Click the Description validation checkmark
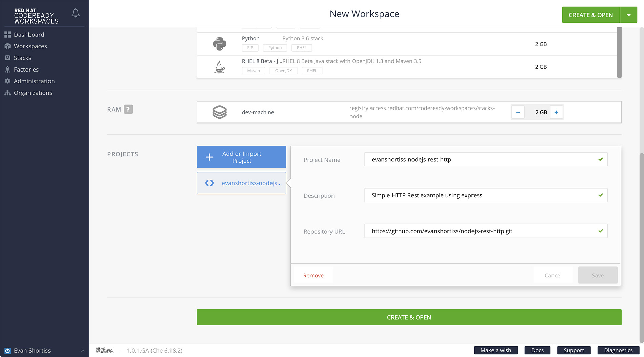 600,195
